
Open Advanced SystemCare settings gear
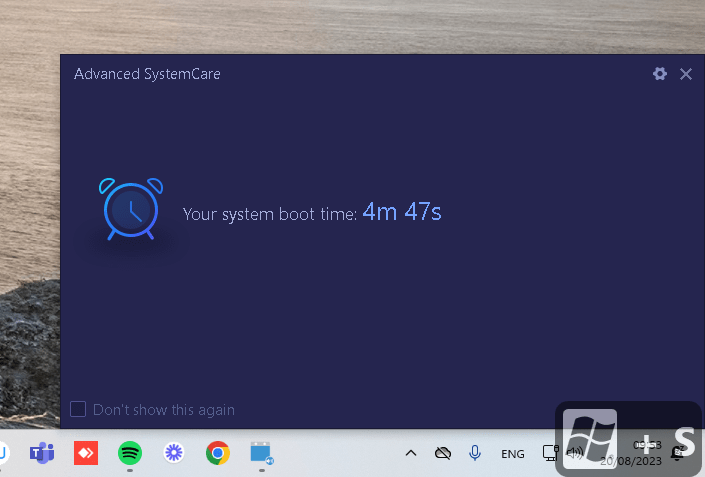[660, 74]
